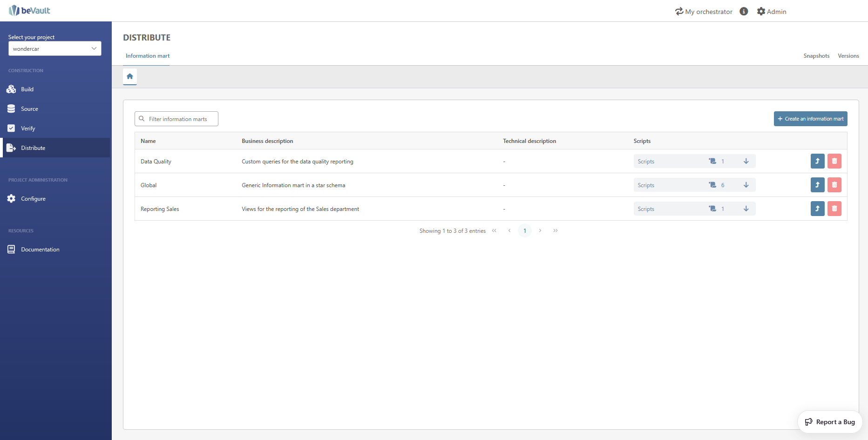Switch to the Information mart tab
The width and height of the screenshot is (868, 440).
(148, 56)
